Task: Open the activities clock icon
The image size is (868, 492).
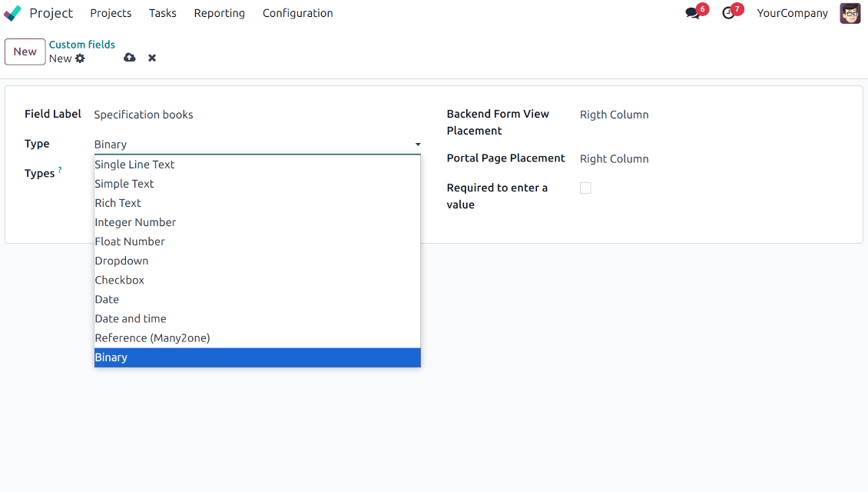Action: [728, 13]
